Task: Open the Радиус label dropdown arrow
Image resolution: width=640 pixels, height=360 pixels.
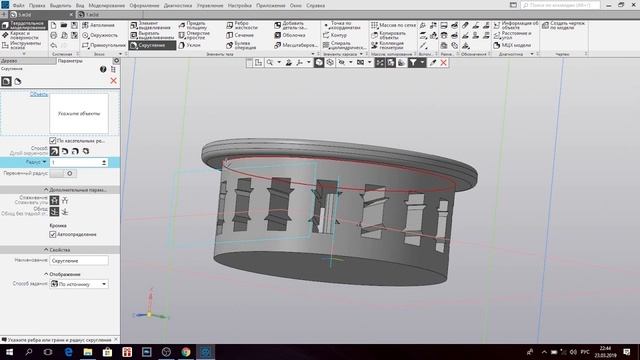Action: point(44,162)
